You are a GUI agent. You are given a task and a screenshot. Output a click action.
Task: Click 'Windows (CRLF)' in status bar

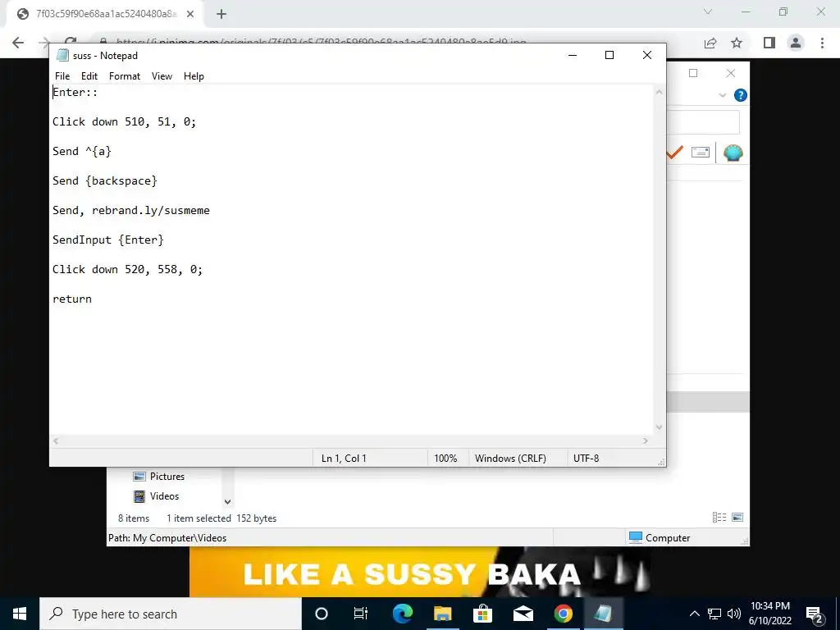click(x=510, y=458)
